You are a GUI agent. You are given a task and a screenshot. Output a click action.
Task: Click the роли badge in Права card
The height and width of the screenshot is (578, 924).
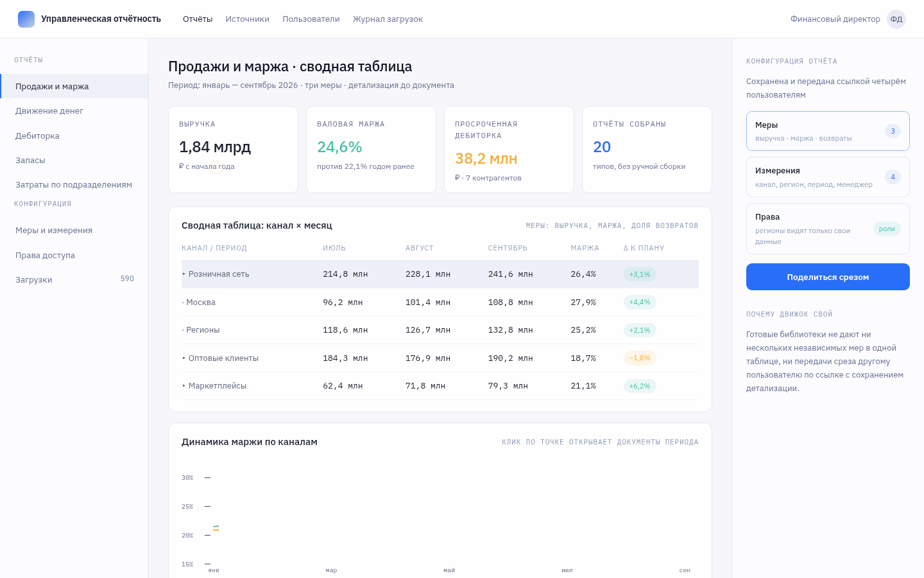(x=887, y=229)
